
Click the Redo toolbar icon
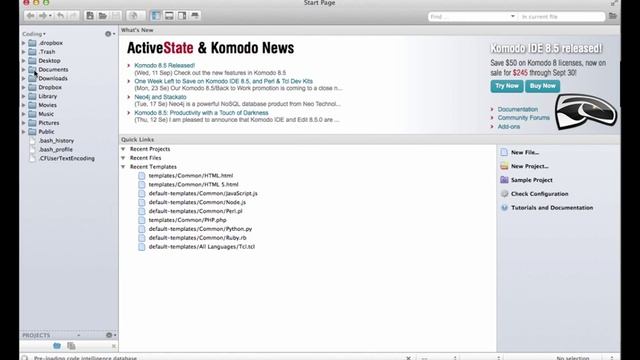pyautogui.click(x=73, y=16)
